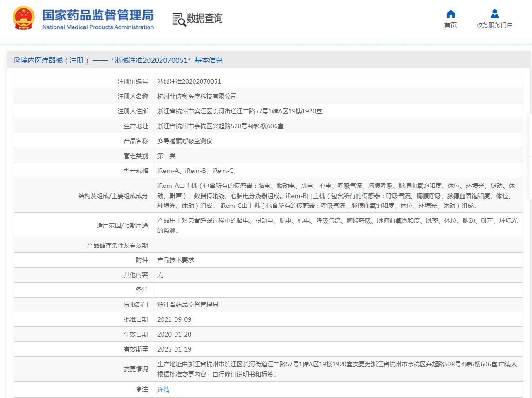Click the 数据查询 heading text

click(x=205, y=18)
